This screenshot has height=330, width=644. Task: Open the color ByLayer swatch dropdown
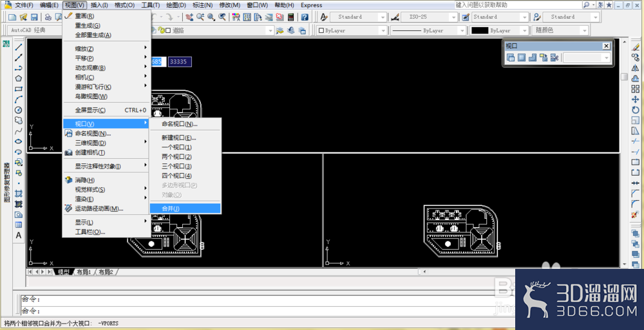pos(352,30)
